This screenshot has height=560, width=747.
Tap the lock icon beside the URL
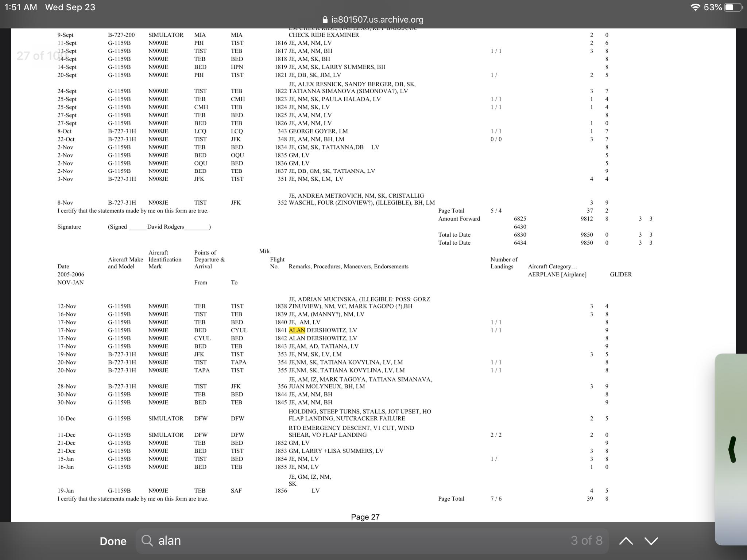(326, 19)
